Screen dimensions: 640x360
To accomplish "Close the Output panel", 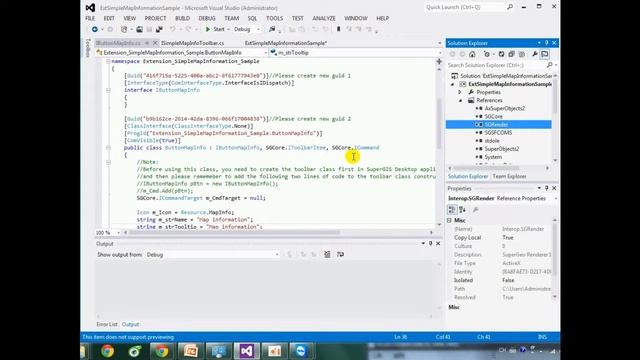I will (x=438, y=244).
